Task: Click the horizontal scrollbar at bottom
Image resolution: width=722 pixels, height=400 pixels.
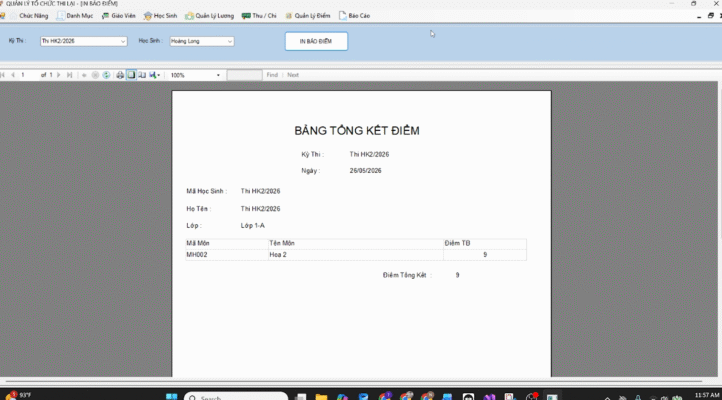Action: pyautogui.click(x=354, y=381)
